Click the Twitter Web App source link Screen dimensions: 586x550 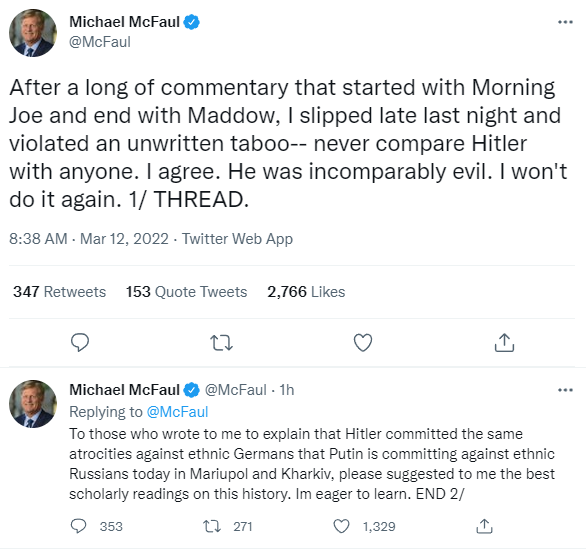[237, 239]
